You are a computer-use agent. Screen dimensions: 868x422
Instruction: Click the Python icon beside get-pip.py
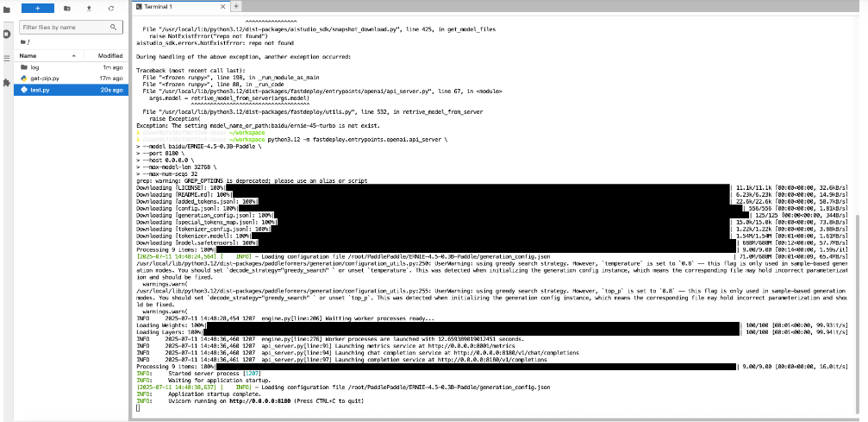pyautogui.click(x=24, y=79)
